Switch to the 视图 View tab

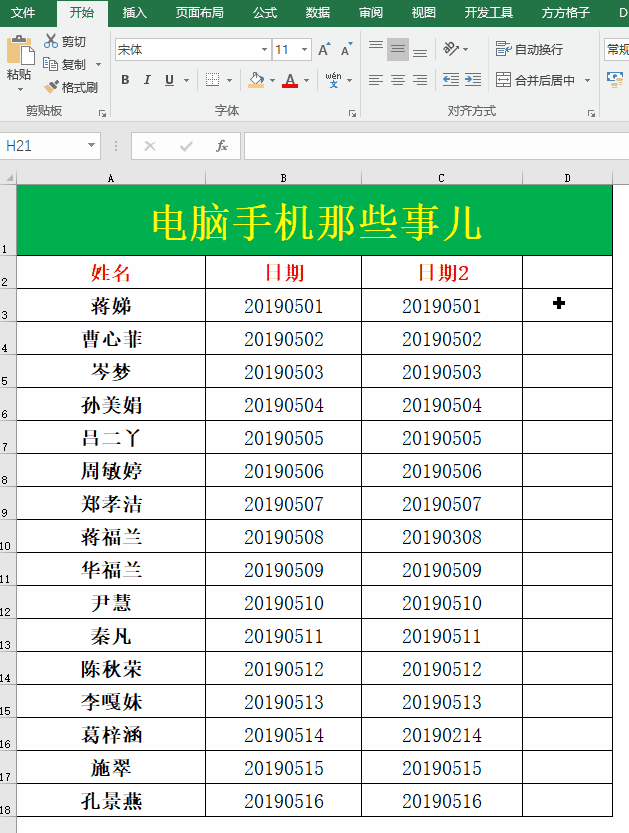(423, 13)
